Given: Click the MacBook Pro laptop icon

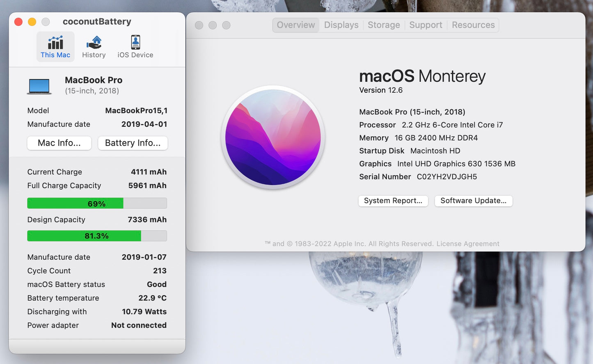Looking at the screenshot, I should [x=39, y=86].
